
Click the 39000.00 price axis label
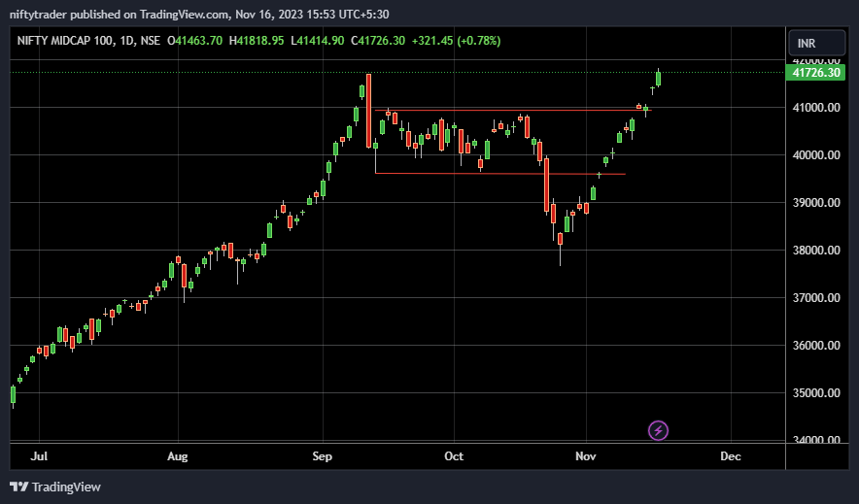coord(815,203)
